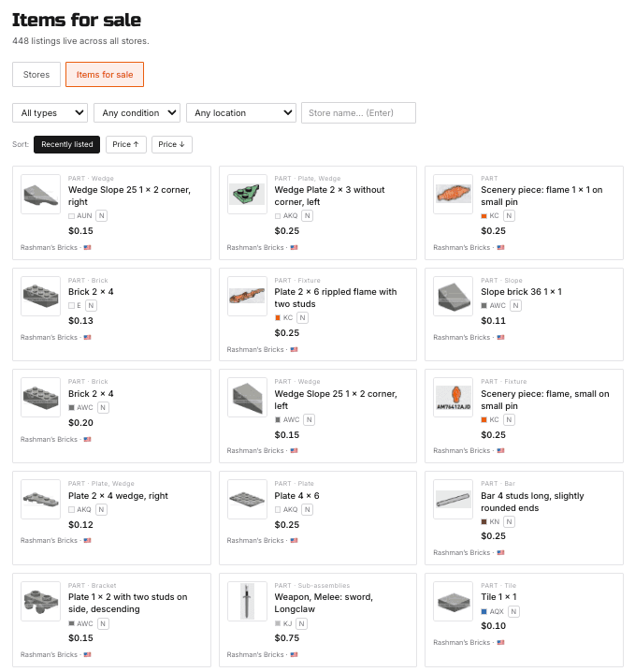Click the Plate 4 × 6 part image
635x672 pixels.
click(247, 499)
